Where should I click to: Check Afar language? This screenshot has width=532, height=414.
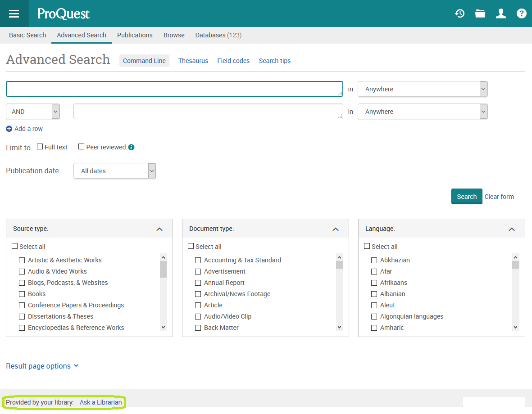click(x=374, y=272)
